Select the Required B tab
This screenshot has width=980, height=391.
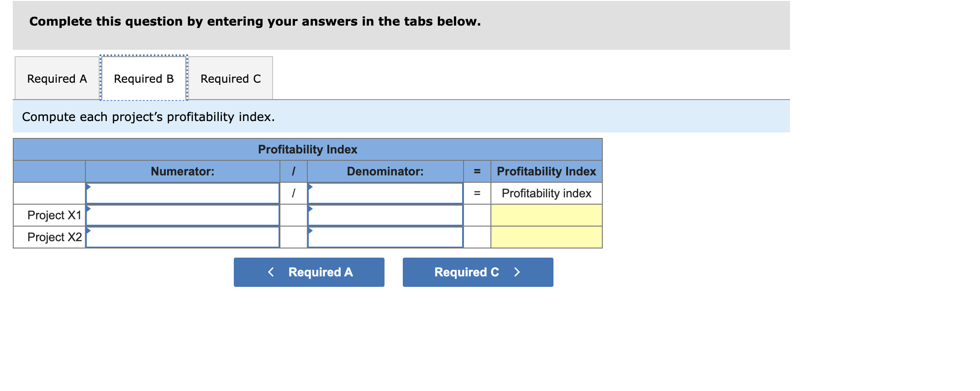coord(143,78)
